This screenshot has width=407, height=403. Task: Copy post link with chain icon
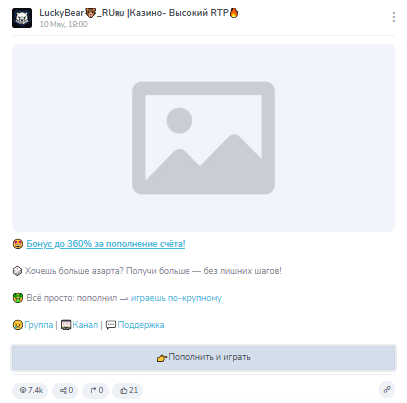[387, 389]
